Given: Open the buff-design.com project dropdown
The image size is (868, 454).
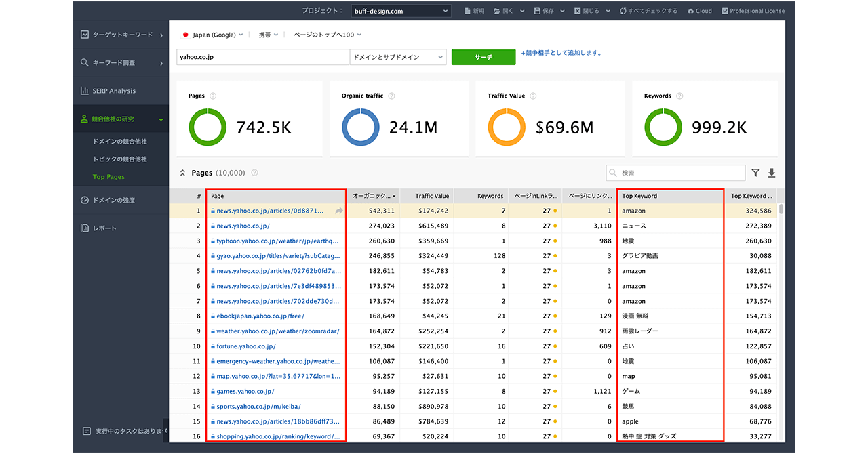Looking at the screenshot, I should point(401,11).
